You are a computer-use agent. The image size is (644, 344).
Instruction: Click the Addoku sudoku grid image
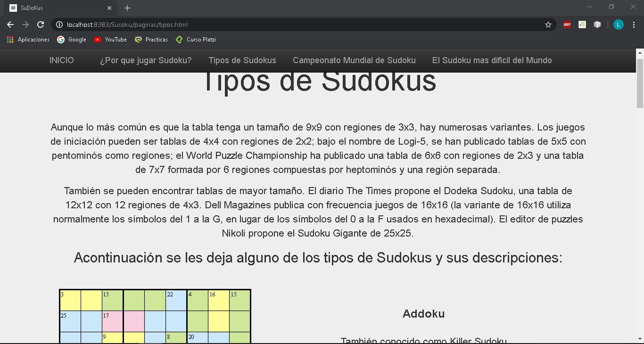coord(155,316)
